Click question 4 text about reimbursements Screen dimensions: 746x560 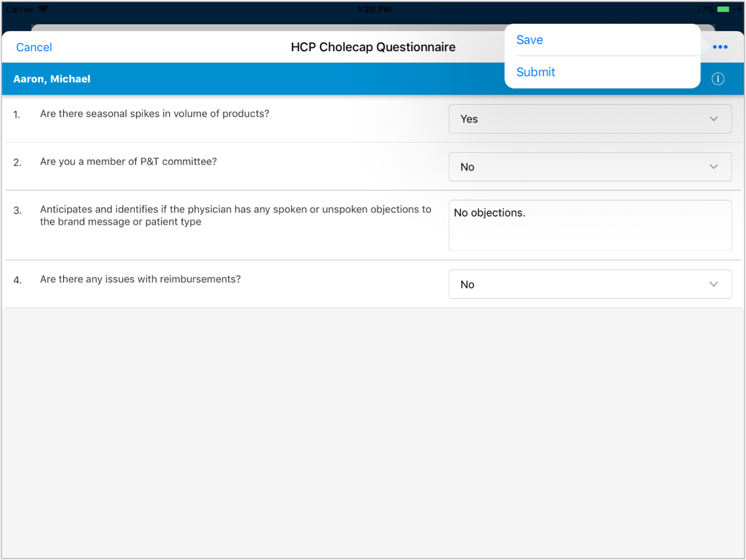coord(140,279)
